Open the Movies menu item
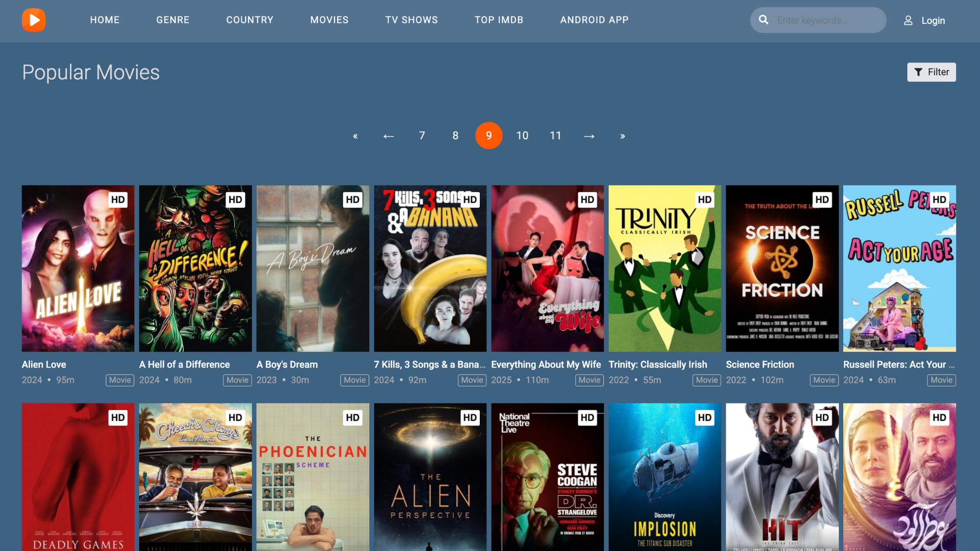The image size is (980, 551). pos(329,20)
